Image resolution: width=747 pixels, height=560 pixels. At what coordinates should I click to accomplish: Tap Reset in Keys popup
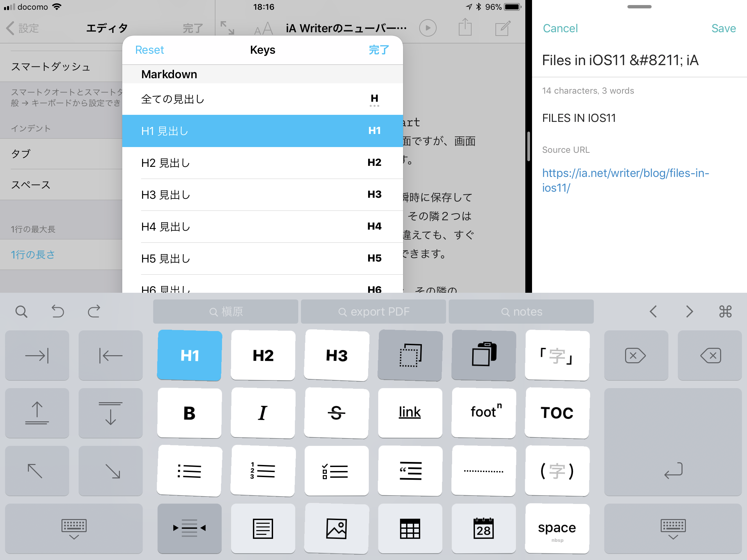[x=149, y=50]
